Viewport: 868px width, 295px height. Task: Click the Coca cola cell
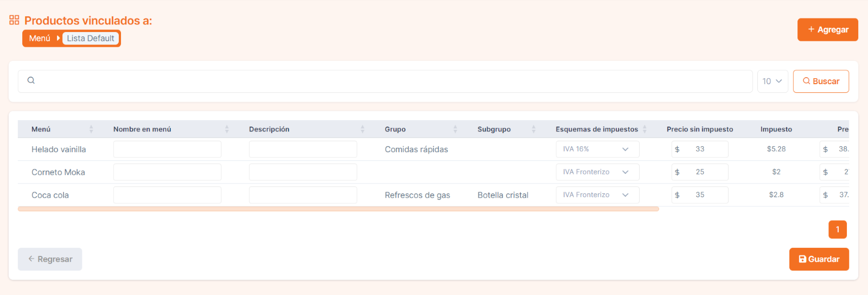[x=50, y=195]
